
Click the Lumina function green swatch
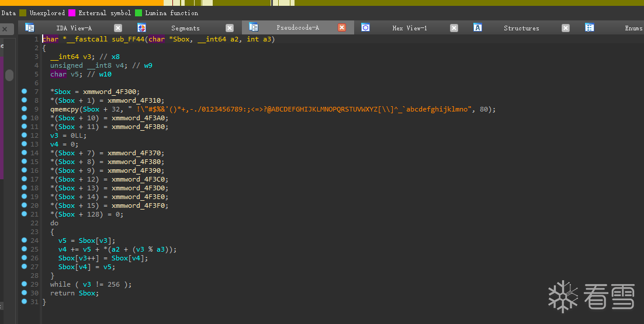pos(139,13)
